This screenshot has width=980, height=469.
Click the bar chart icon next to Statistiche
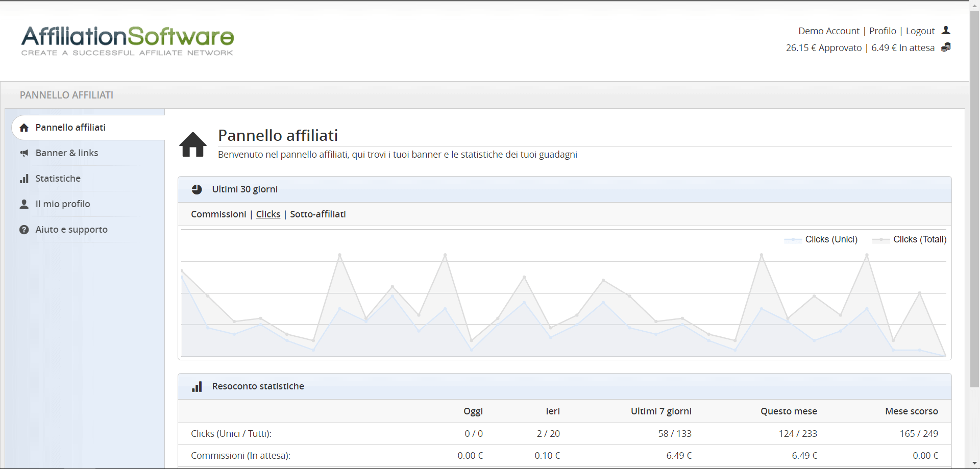point(24,179)
